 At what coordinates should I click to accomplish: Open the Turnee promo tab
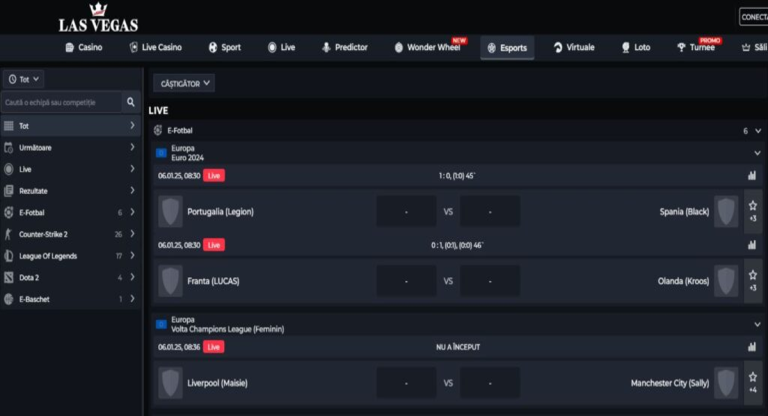(696, 48)
